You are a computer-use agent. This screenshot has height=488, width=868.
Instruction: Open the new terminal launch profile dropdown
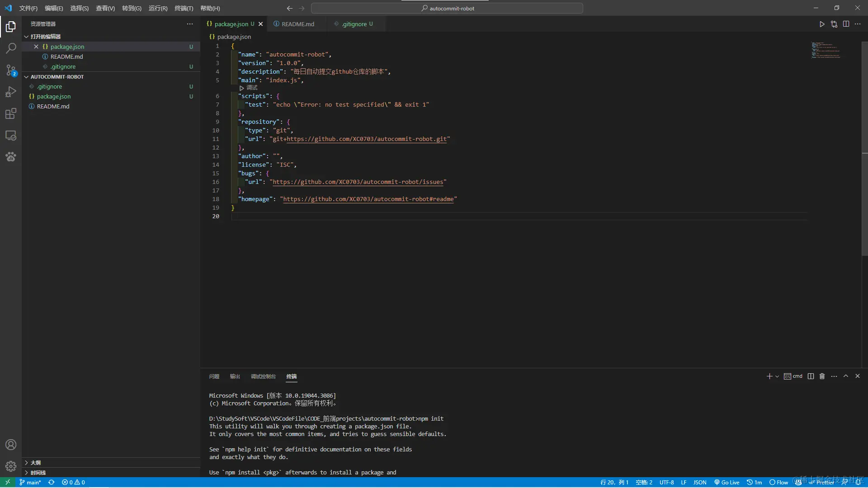777,376
